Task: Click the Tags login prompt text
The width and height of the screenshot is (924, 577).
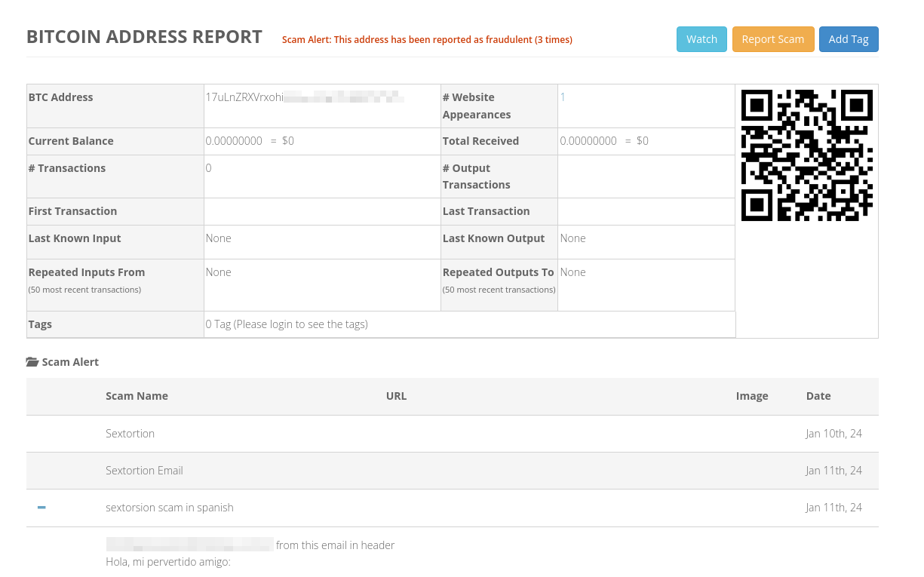Action: tap(287, 324)
